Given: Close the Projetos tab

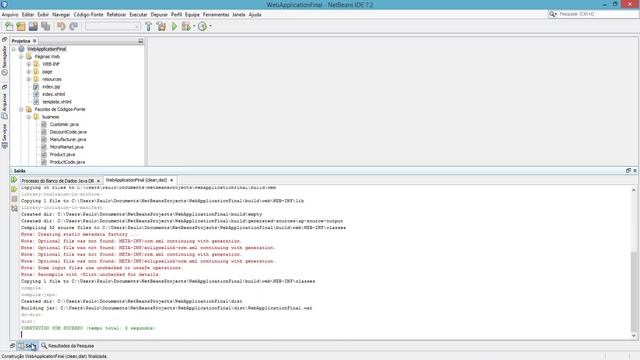Looking at the screenshot, I should point(35,41).
